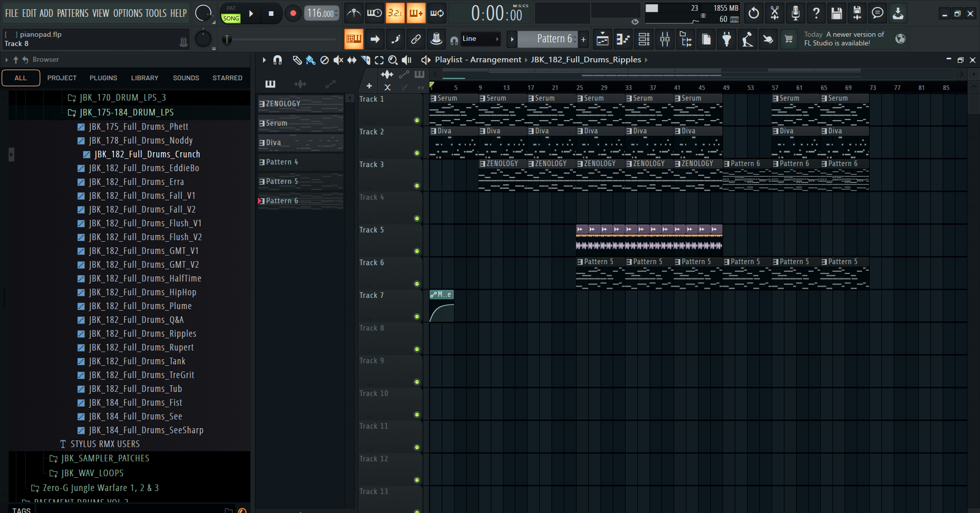Click the stop button
The image size is (980, 513).
click(x=271, y=14)
